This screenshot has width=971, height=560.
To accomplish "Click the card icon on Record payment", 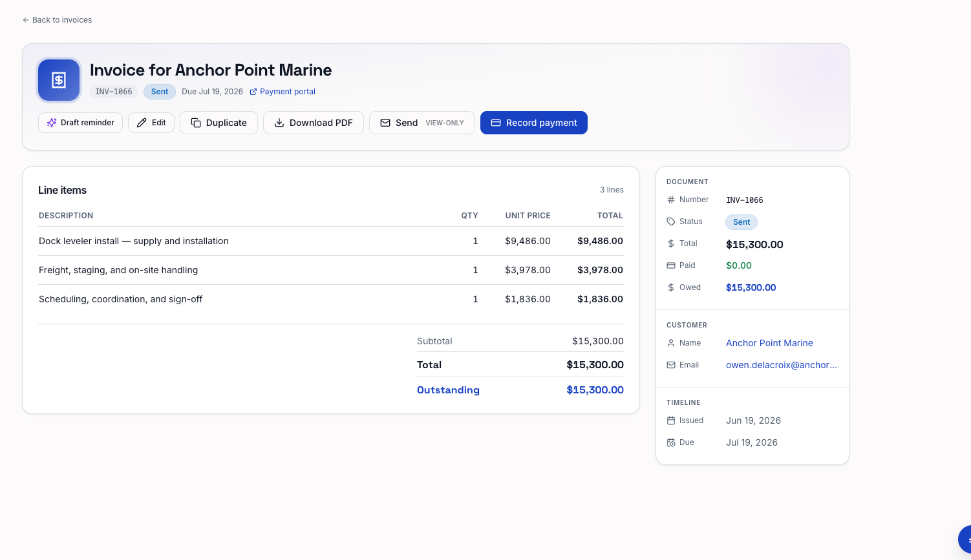I will click(496, 123).
